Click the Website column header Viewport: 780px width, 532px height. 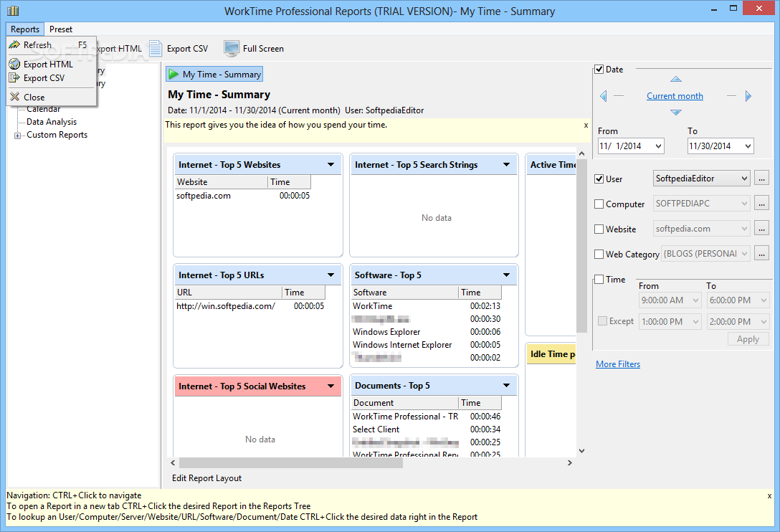(222, 182)
